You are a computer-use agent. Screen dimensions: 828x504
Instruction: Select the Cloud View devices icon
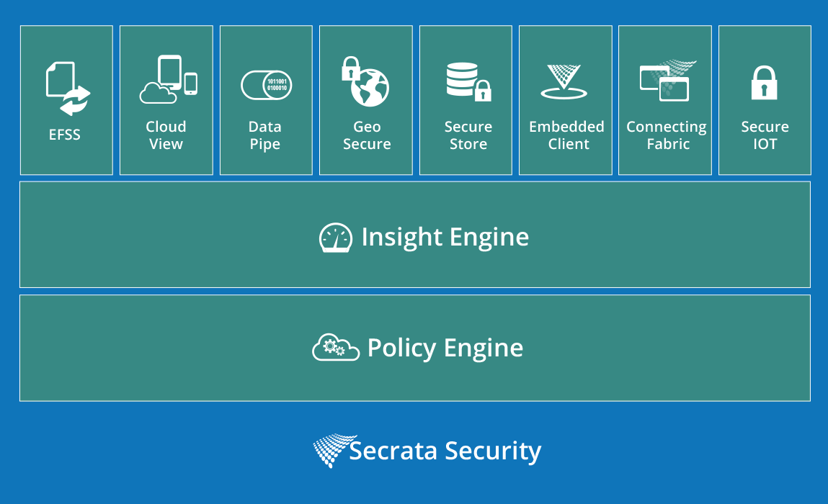click(169, 79)
